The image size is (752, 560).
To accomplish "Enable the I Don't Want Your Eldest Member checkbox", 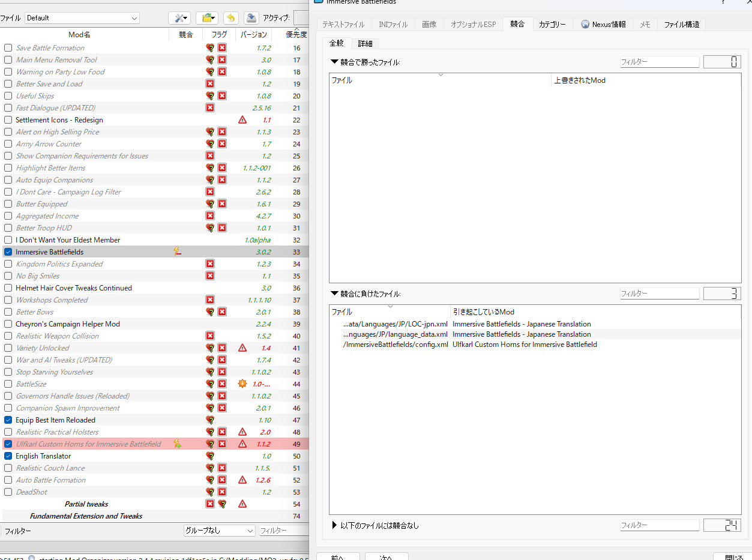I will pos(8,239).
